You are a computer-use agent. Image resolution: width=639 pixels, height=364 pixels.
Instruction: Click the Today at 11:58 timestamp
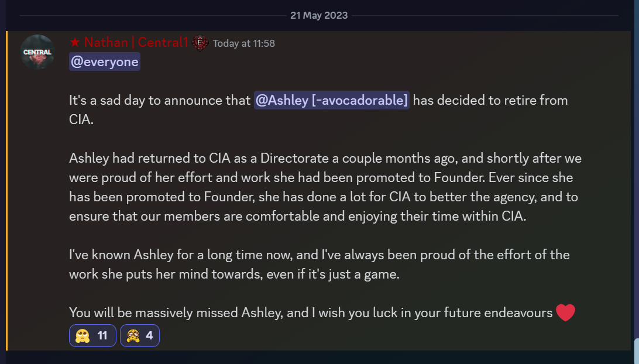243,43
